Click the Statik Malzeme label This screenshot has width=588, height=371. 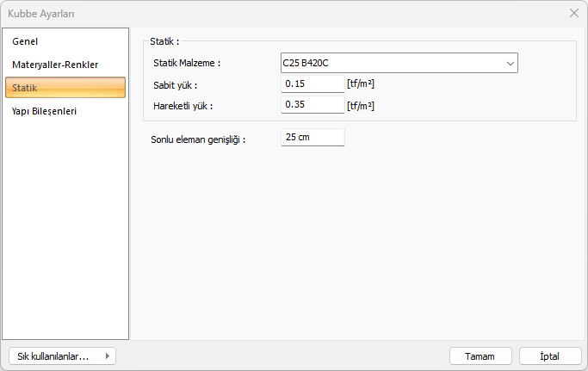pos(187,63)
